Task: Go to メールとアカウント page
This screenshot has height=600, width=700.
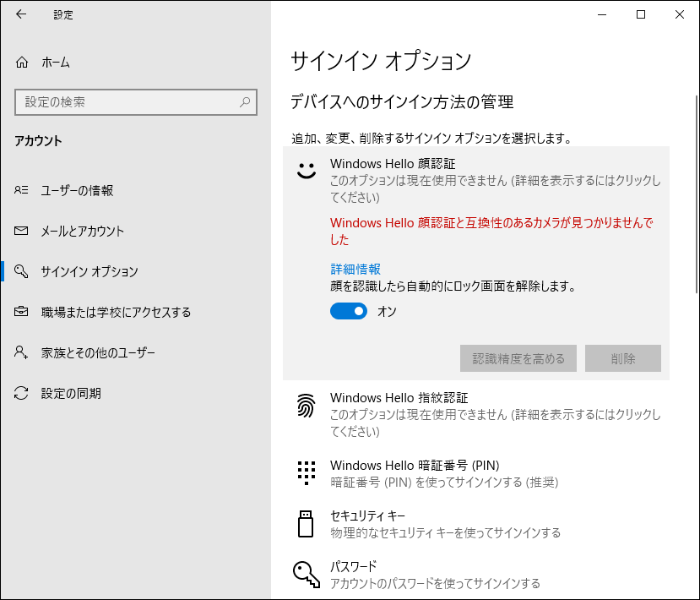Action: click(x=136, y=231)
